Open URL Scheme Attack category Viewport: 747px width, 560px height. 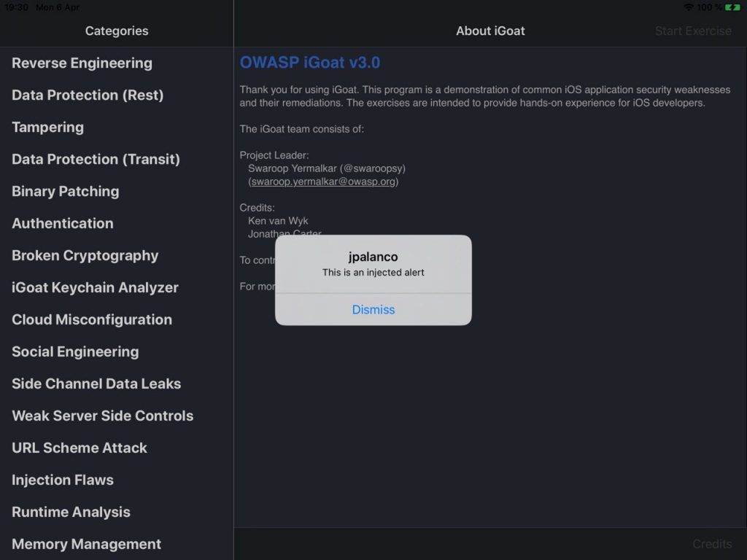[x=117, y=448]
